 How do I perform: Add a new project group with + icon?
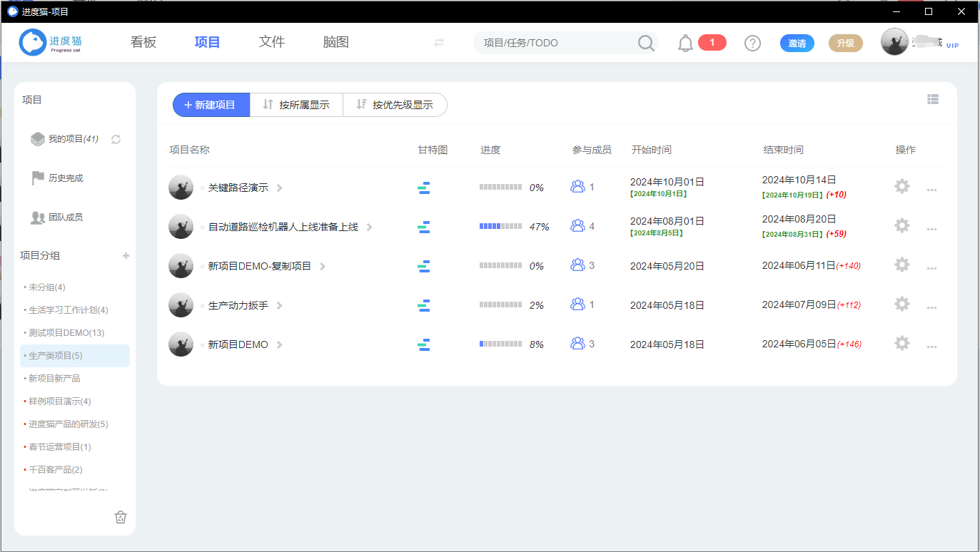126,255
